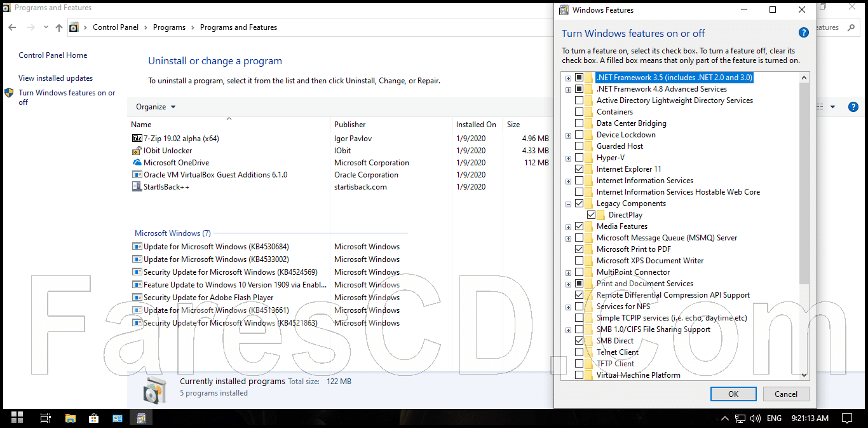This screenshot has width=868, height=428.
Task: Expand the Media Features node
Action: [568, 226]
